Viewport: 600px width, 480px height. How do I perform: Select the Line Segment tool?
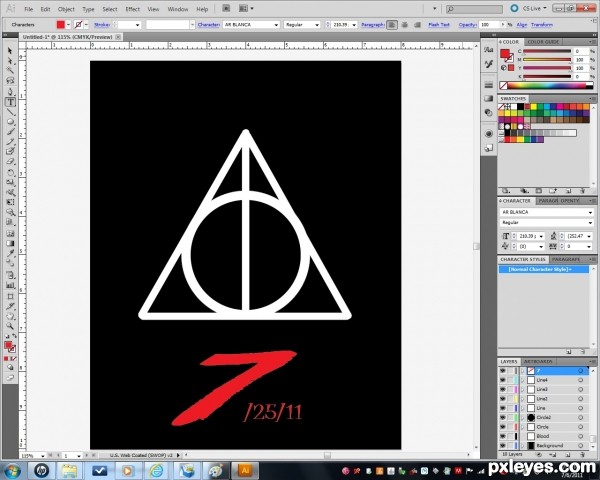point(10,112)
